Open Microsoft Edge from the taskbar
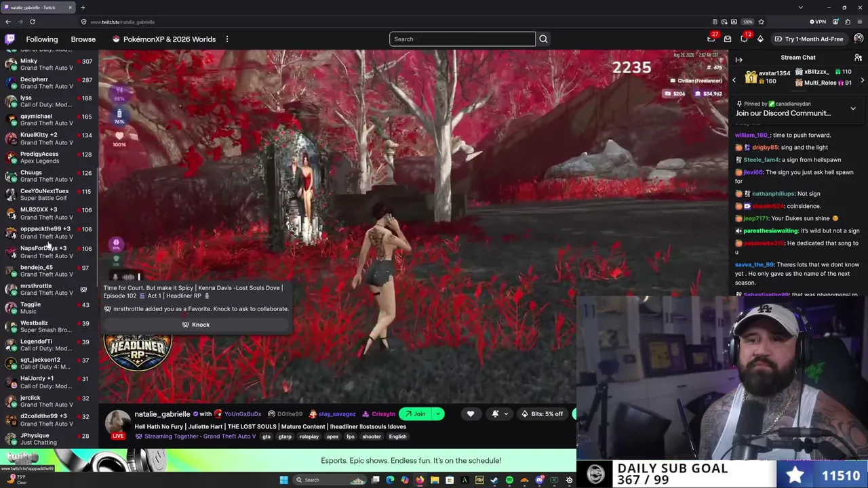 click(390, 480)
